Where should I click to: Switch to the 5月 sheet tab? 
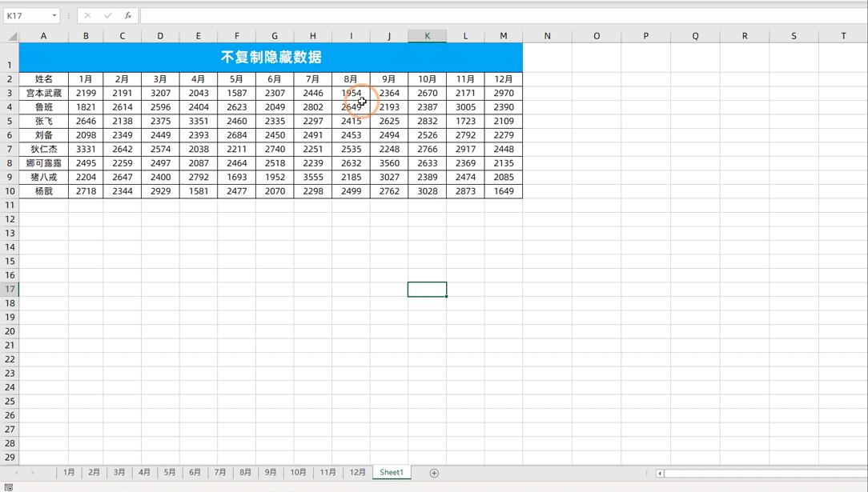tap(169, 473)
